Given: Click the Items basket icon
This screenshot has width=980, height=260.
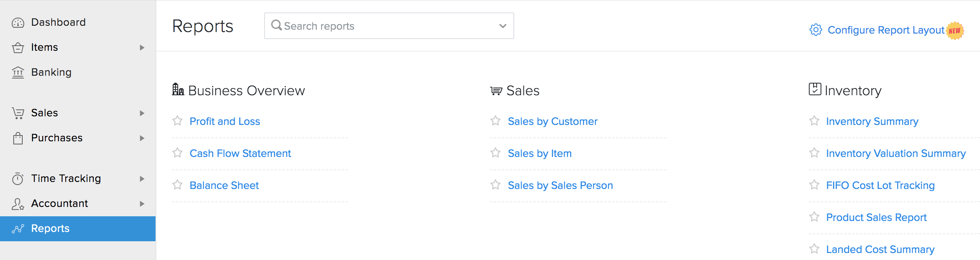Looking at the screenshot, I should pyautogui.click(x=18, y=48).
